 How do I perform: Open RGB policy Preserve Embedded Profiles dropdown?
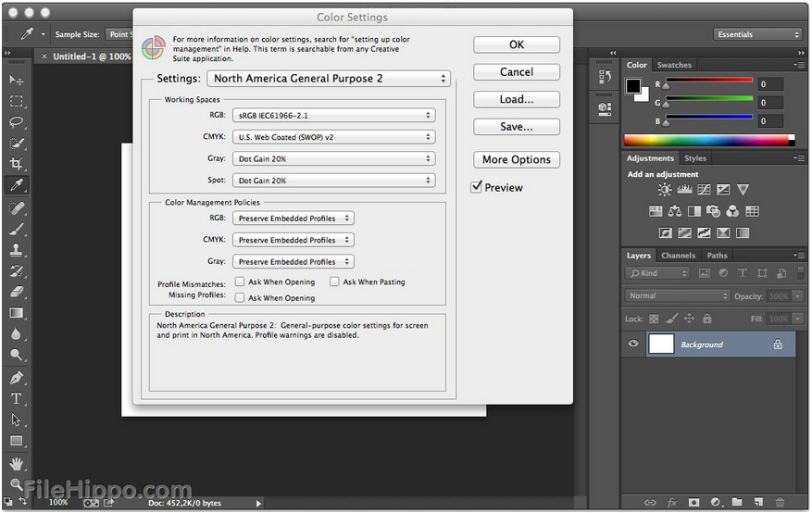[294, 219]
